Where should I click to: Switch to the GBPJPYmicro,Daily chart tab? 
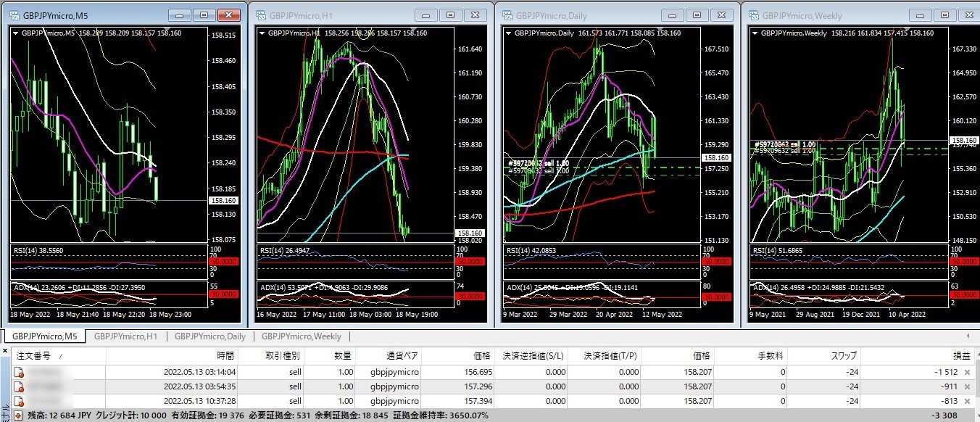tap(209, 336)
